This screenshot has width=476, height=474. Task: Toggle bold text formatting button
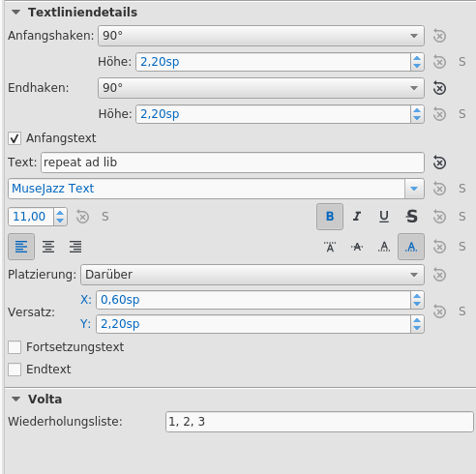(x=330, y=217)
